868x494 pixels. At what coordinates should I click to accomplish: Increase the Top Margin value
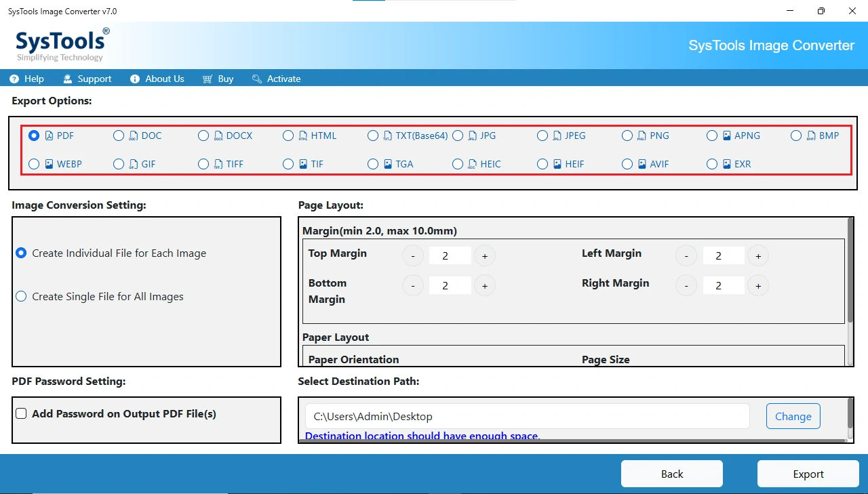click(x=484, y=256)
